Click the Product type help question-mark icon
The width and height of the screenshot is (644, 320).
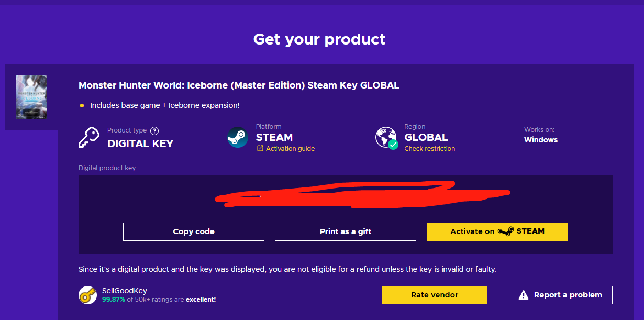(x=154, y=131)
